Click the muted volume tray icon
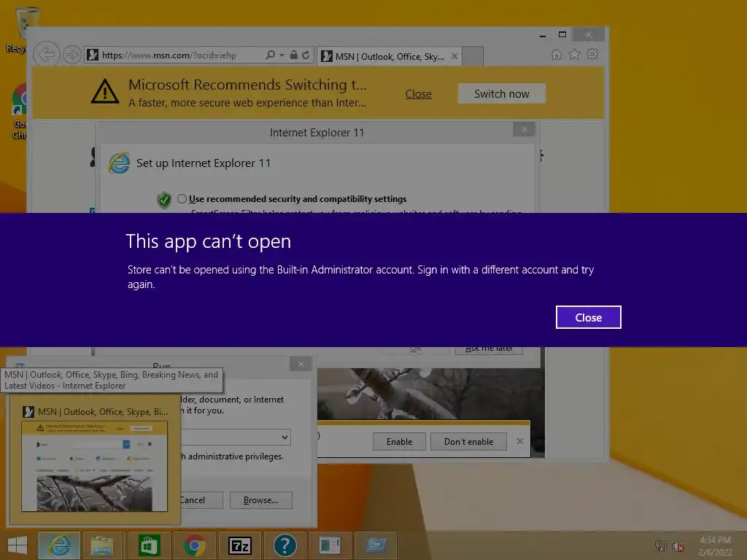 pyautogui.click(x=678, y=546)
